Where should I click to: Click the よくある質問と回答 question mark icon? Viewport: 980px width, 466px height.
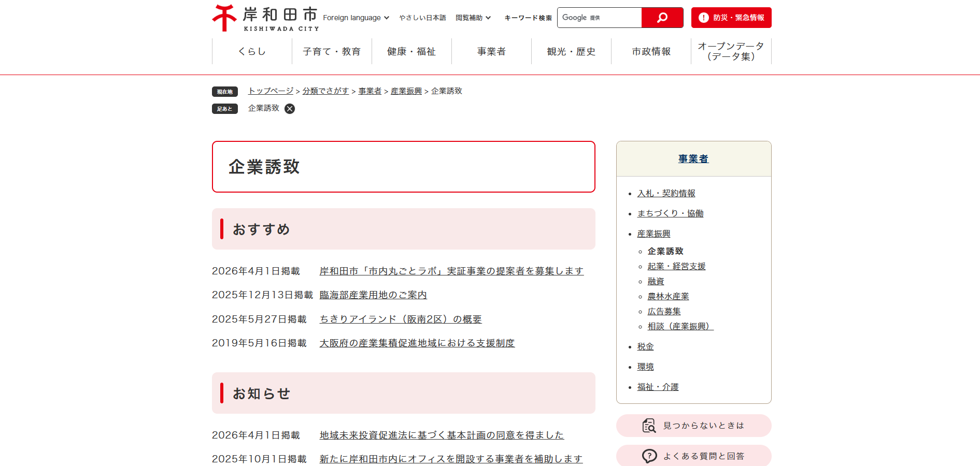(x=649, y=456)
